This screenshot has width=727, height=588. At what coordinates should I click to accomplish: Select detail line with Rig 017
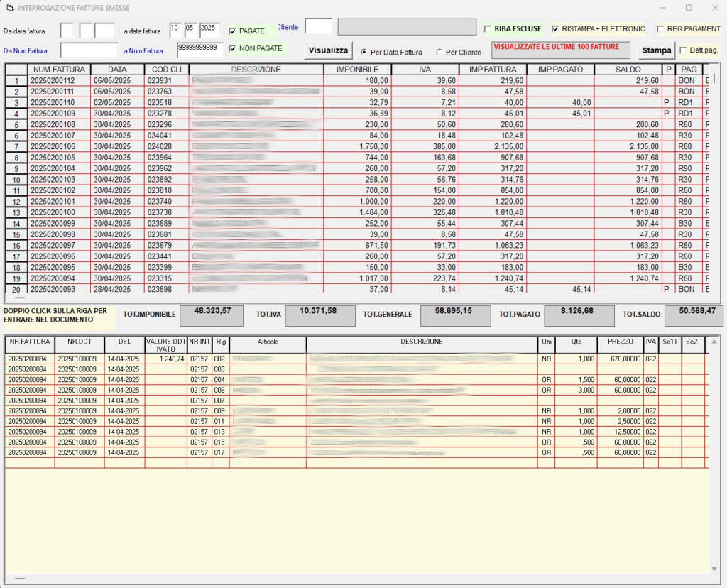357,452
